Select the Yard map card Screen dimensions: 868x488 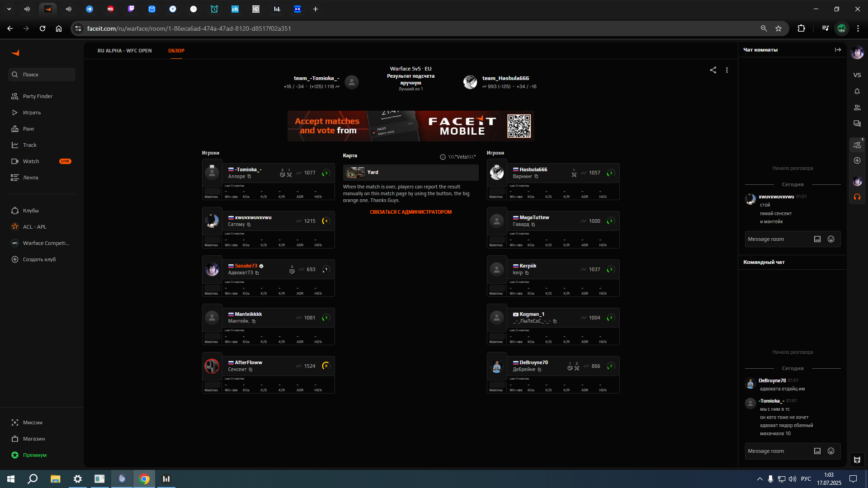[410, 172]
